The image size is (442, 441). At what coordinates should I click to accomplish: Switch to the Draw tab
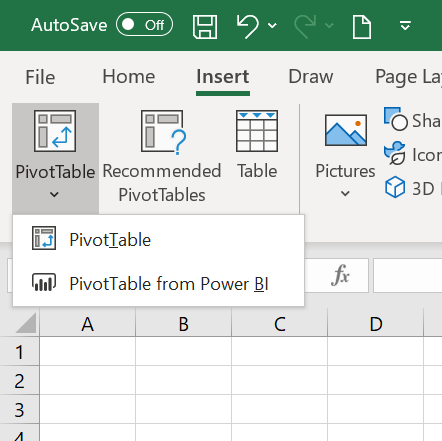click(311, 77)
